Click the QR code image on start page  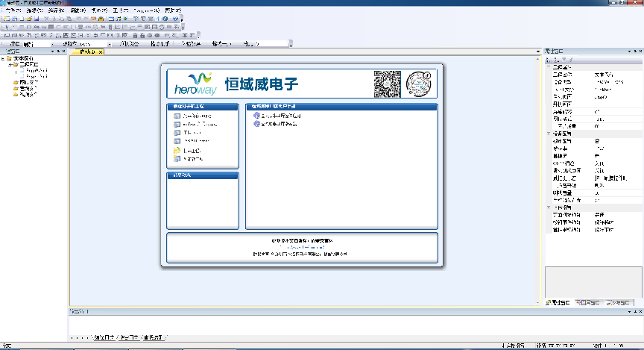click(387, 84)
